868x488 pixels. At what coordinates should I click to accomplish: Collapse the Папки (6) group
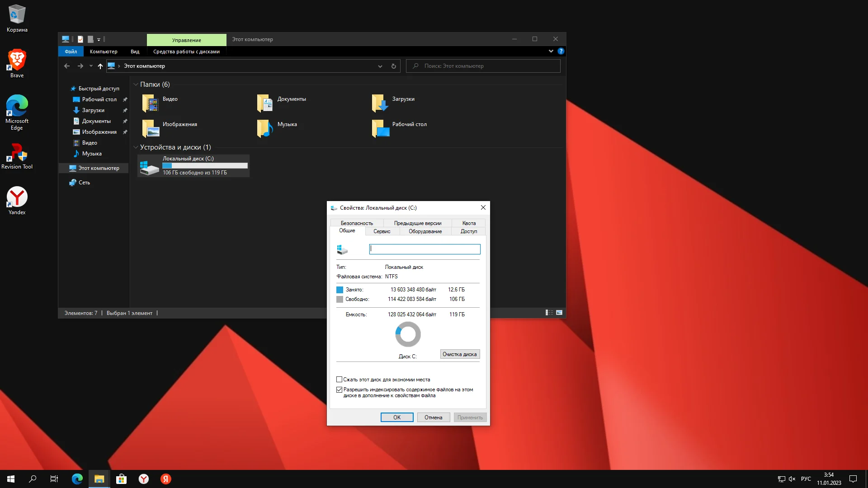pyautogui.click(x=136, y=84)
